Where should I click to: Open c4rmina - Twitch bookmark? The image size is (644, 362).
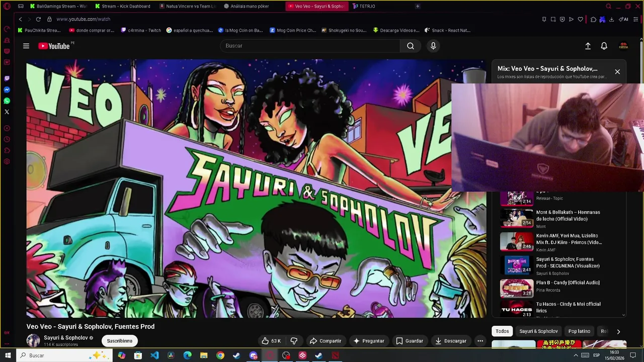pyautogui.click(x=141, y=30)
